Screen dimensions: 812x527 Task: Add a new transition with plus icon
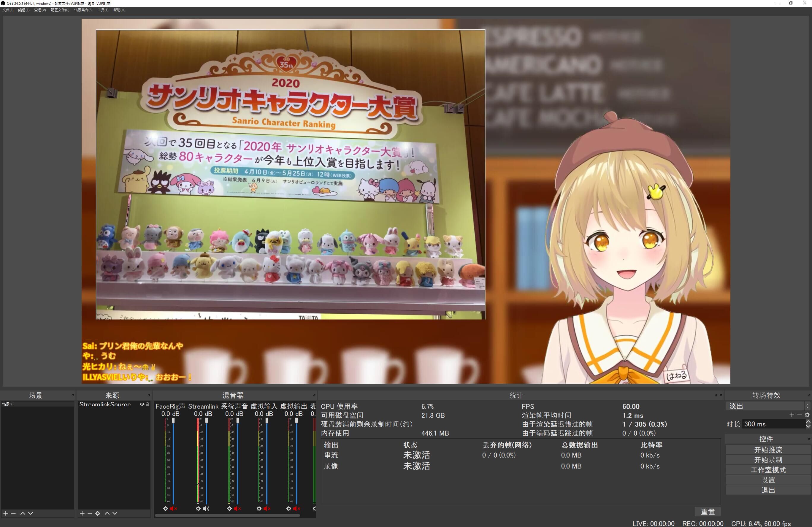point(792,415)
